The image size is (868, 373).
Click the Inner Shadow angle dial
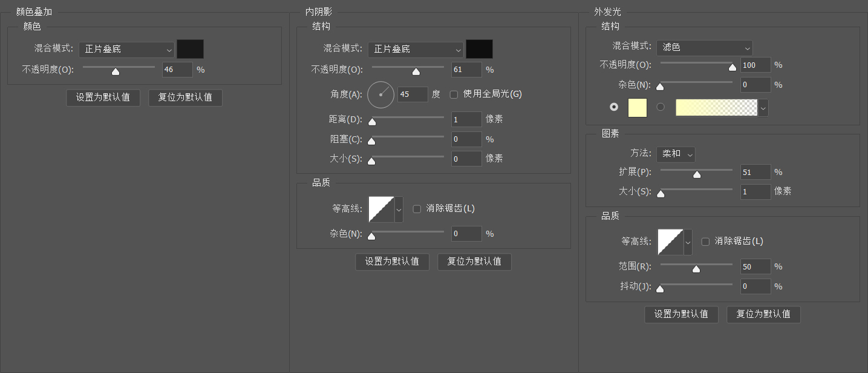pos(380,94)
